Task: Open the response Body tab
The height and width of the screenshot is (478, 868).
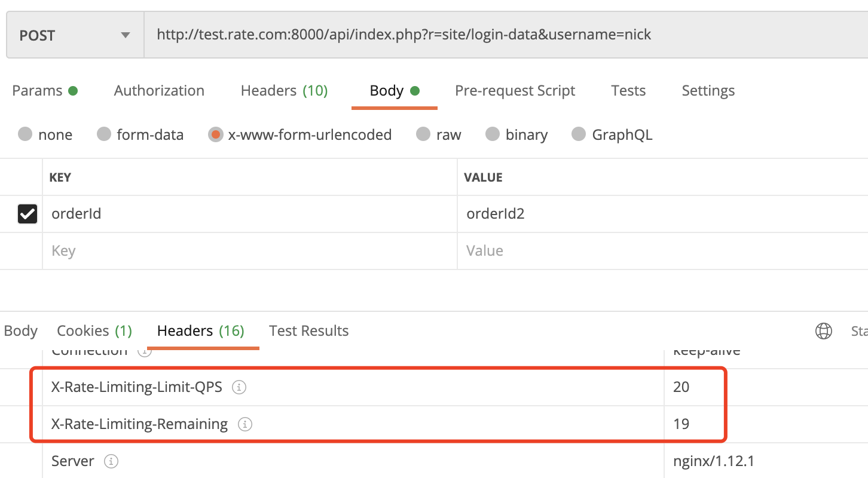Action: [21, 331]
